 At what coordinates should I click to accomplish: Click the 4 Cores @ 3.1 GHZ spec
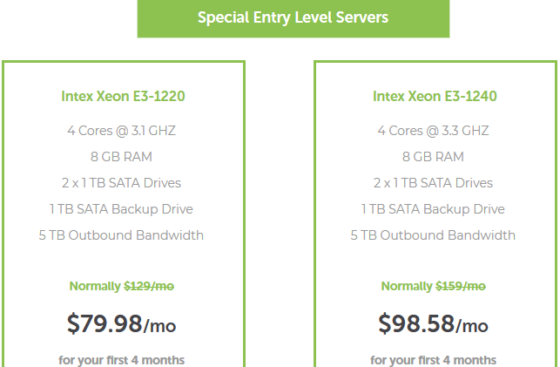coord(121,131)
